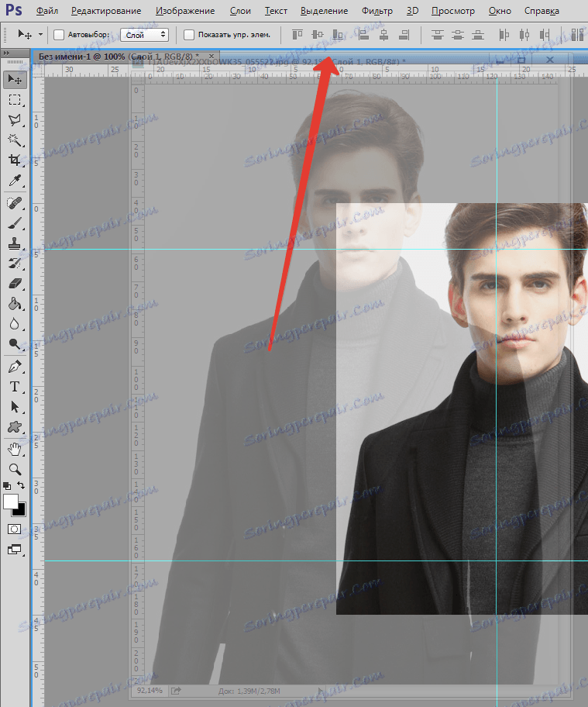Swap foreground and background colors
Screen dimensions: 588x707
(21, 485)
